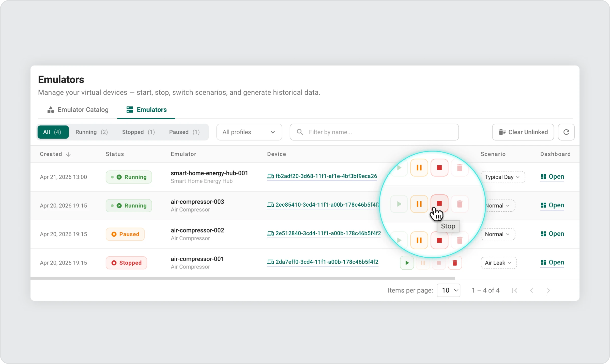Show only Stopped emulators
The height and width of the screenshot is (364, 610).
click(138, 132)
